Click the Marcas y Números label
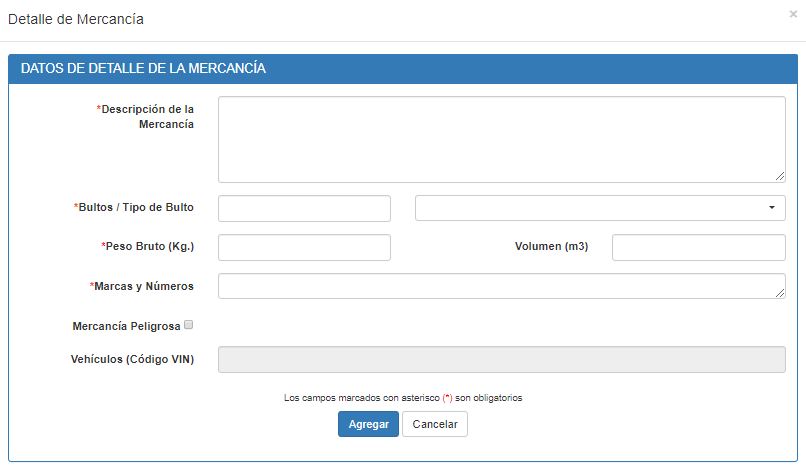806x471 pixels. point(142,286)
